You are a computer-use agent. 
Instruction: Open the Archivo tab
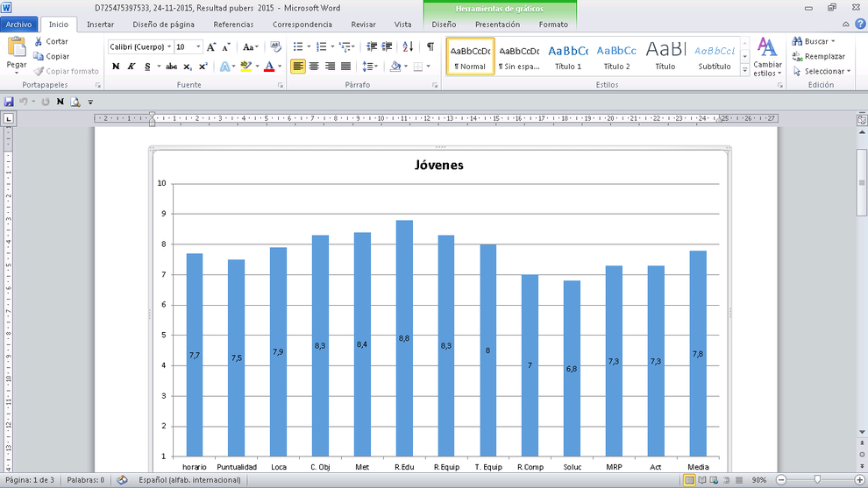click(x=18, y=25)
